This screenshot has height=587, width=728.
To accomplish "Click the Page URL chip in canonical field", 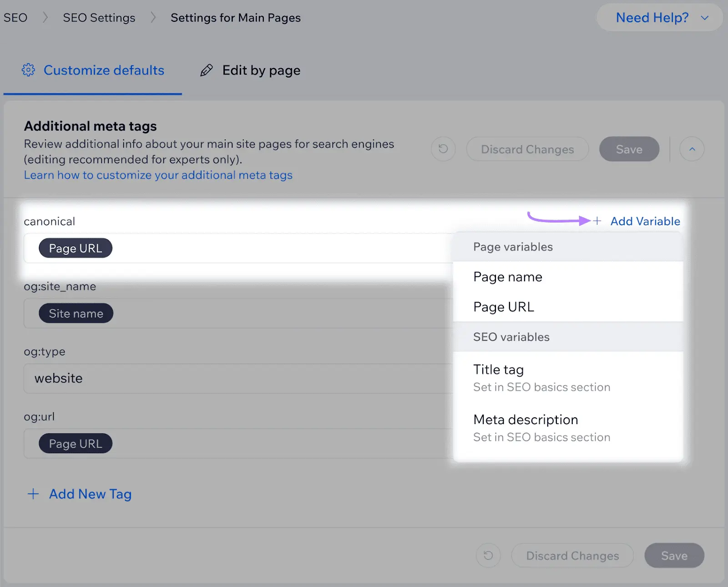I will pyautogui.click(x=75, y=248).
